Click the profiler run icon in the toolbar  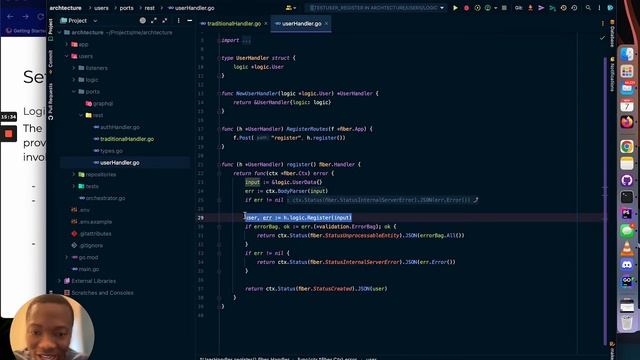click(488, 8)
